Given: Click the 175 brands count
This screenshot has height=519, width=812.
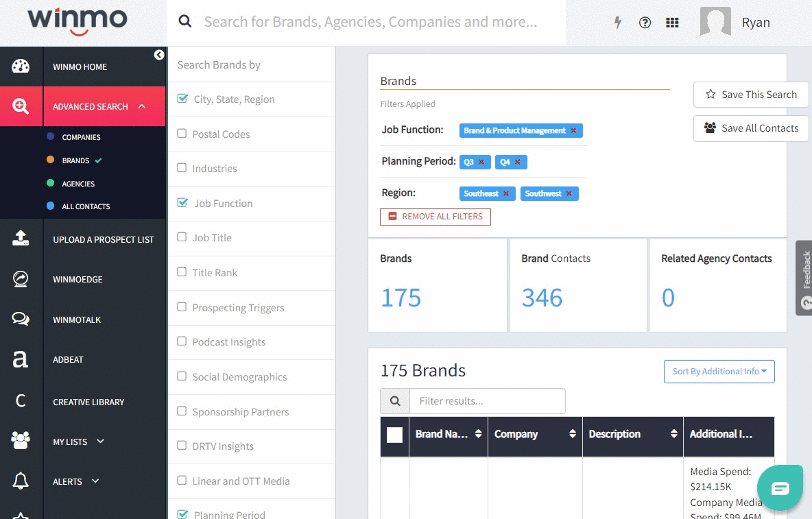Looking at the screenshot, I should tap(401, 298).
